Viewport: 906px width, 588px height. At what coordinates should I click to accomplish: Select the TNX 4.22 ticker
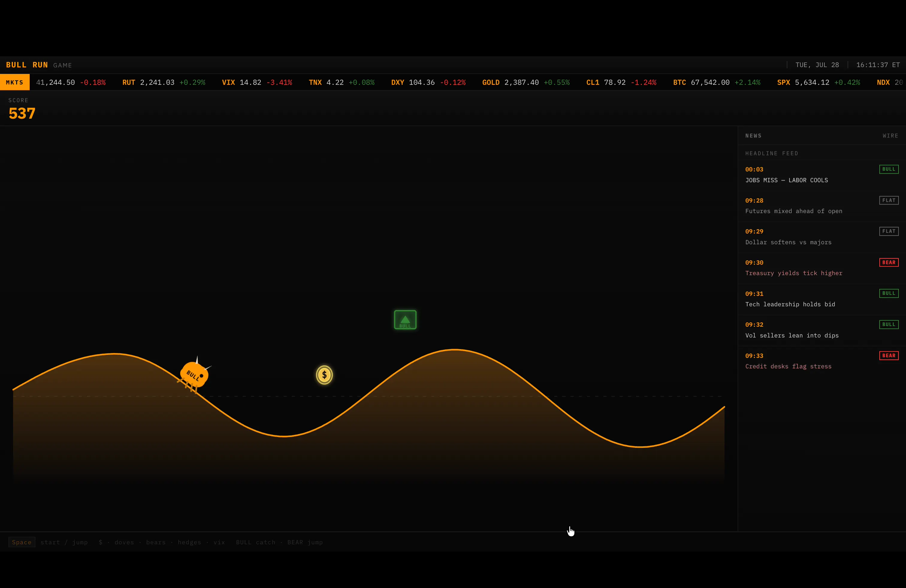point(342,83)
